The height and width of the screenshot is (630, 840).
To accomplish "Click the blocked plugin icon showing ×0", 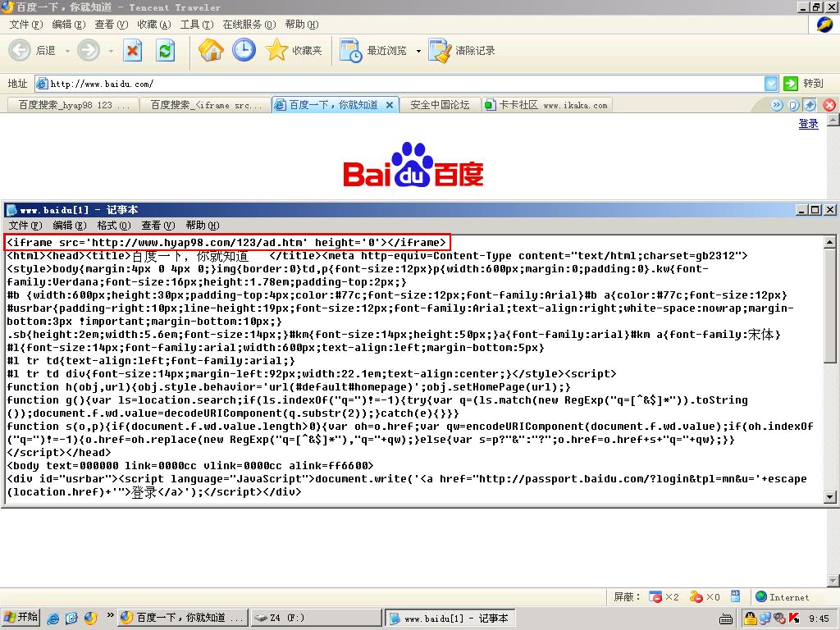I will (x=696, y=596).
